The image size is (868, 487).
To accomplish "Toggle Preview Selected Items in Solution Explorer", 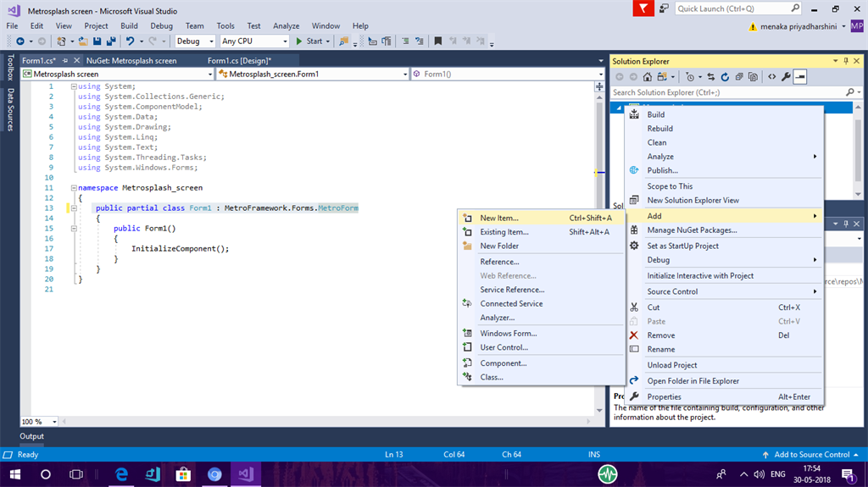I will coord(800,77).
